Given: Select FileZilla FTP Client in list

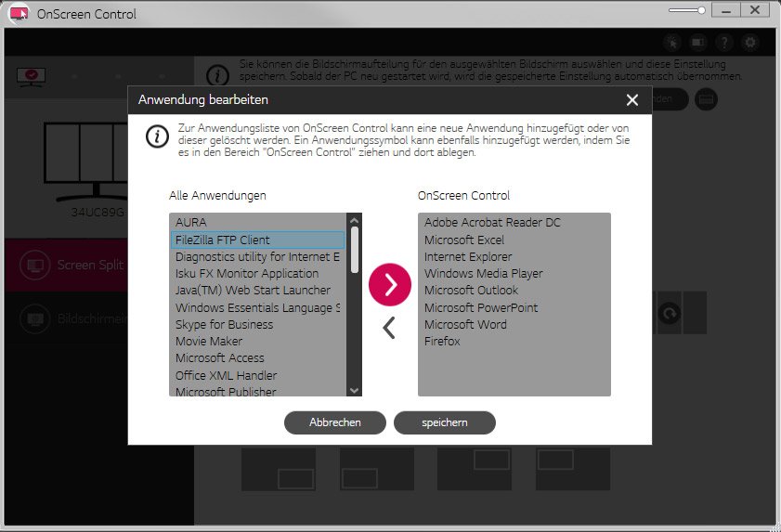Looking at the screenshot, I should pos(223,240).
